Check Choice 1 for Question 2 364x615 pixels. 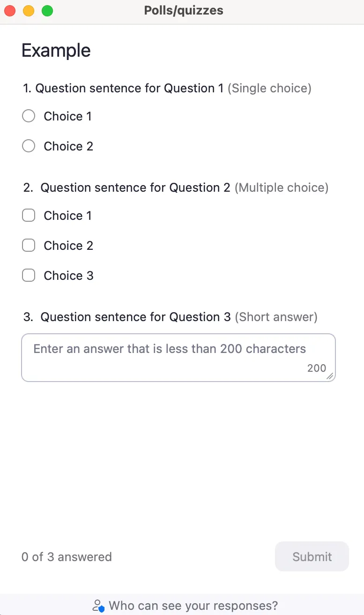click(28, 215)
